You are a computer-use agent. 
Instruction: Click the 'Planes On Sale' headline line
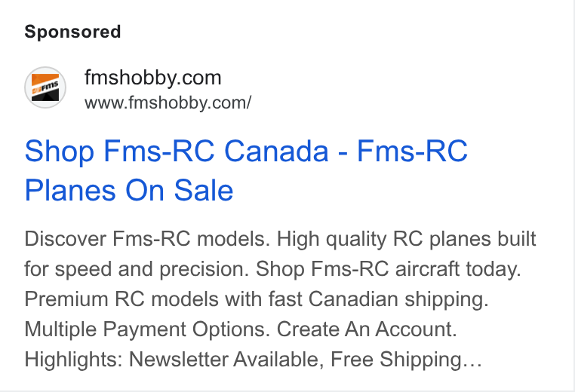point(129,191)
